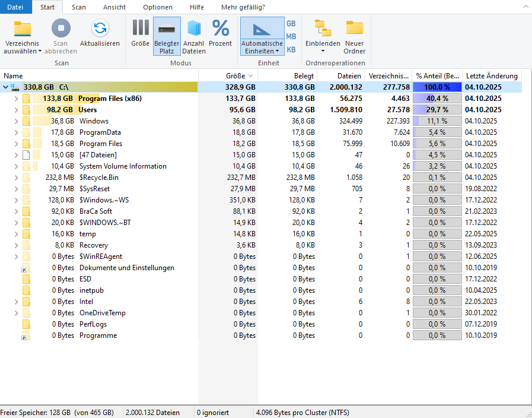
Task: Select the $WinREAgent row
Action: (260, 256)
